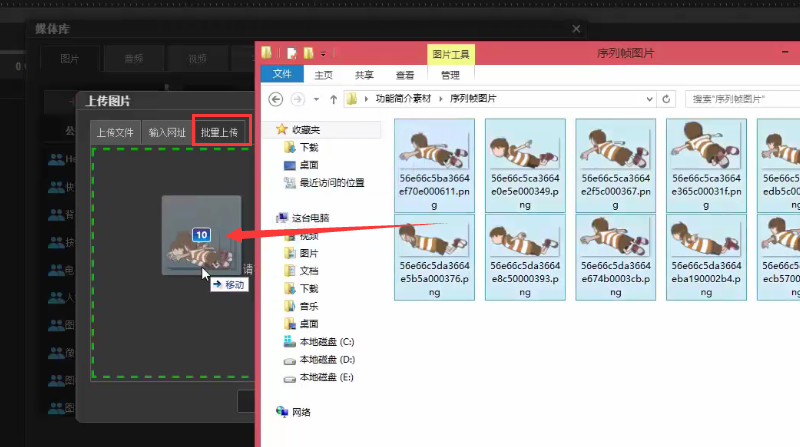Click the search 序列帧图片 field
Screen dimensions: 800x447
point(743,99)
